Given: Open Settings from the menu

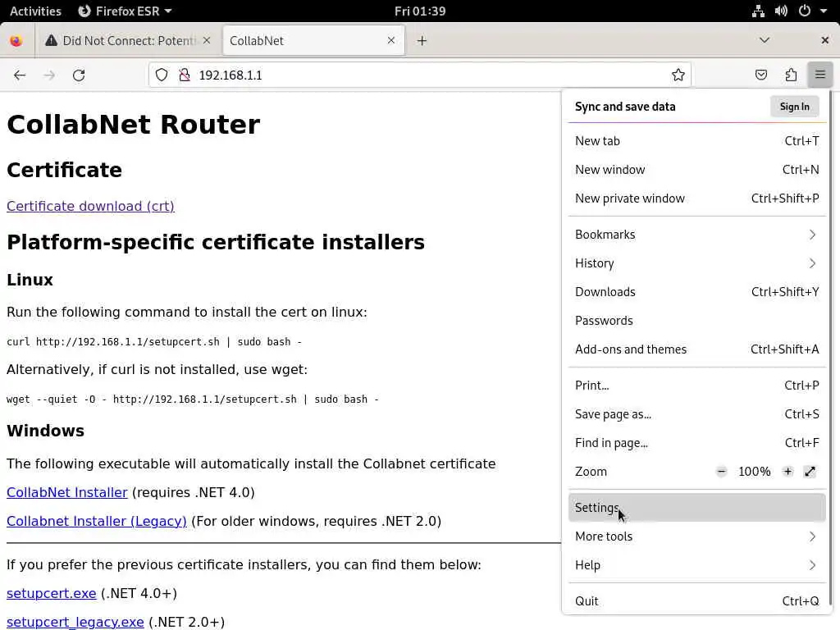Looking at the screenshot, I should click(696, 507).
